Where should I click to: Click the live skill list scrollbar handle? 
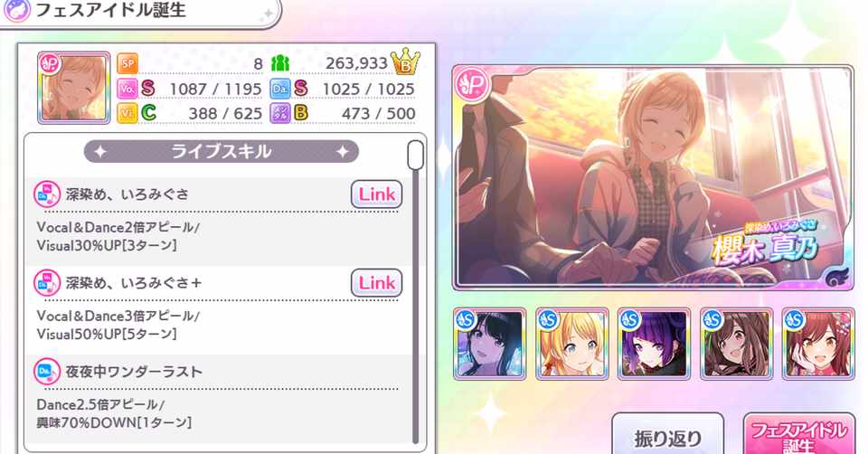pyautogui.click(x=415, y=155)
